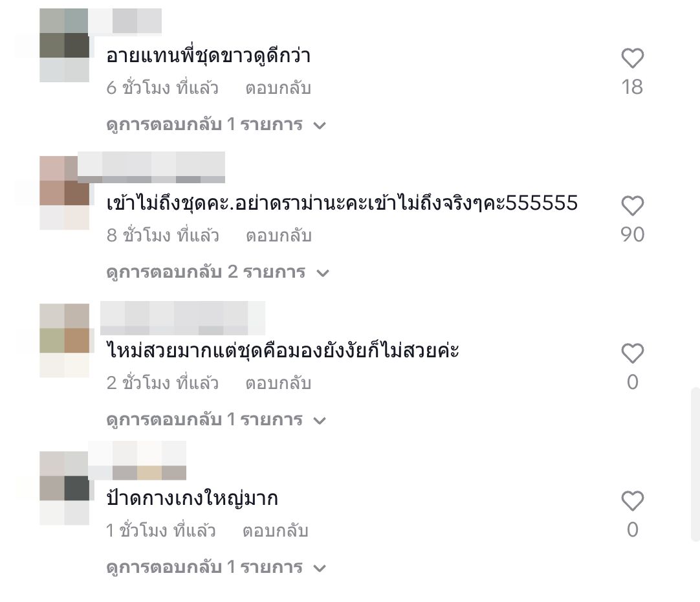This screenshot has height=602, width=700.
Task: Open the second commenter's profile picture
Action: [x=64, y=192]
